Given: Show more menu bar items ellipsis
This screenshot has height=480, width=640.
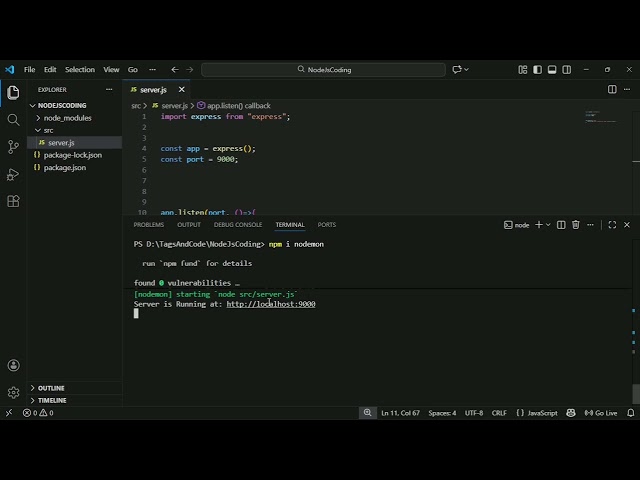Looking at the screenshot, I should click(152, 70).
